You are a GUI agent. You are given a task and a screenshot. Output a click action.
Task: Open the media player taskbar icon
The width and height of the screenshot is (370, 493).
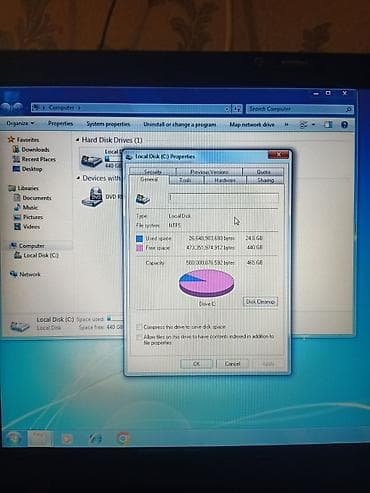pos(66,439)
